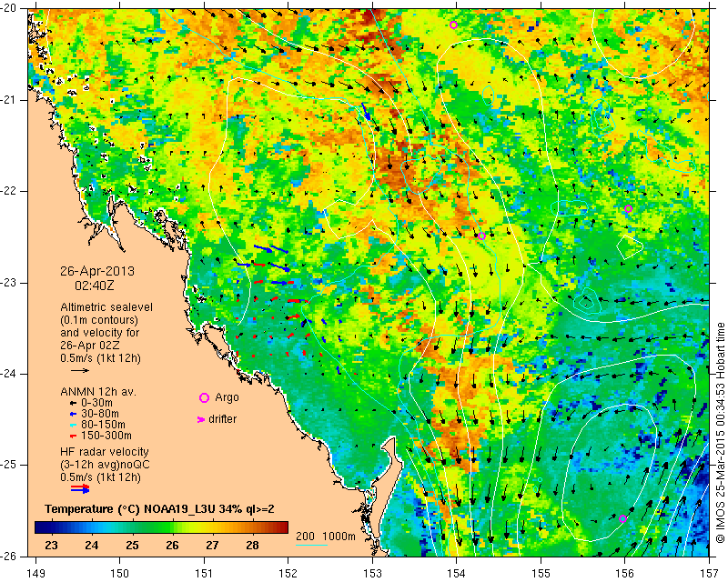The width and height of the screenshot is (728, 582).
Task: Click the magenta Argo circle in the legend
Action: [204, 397]
